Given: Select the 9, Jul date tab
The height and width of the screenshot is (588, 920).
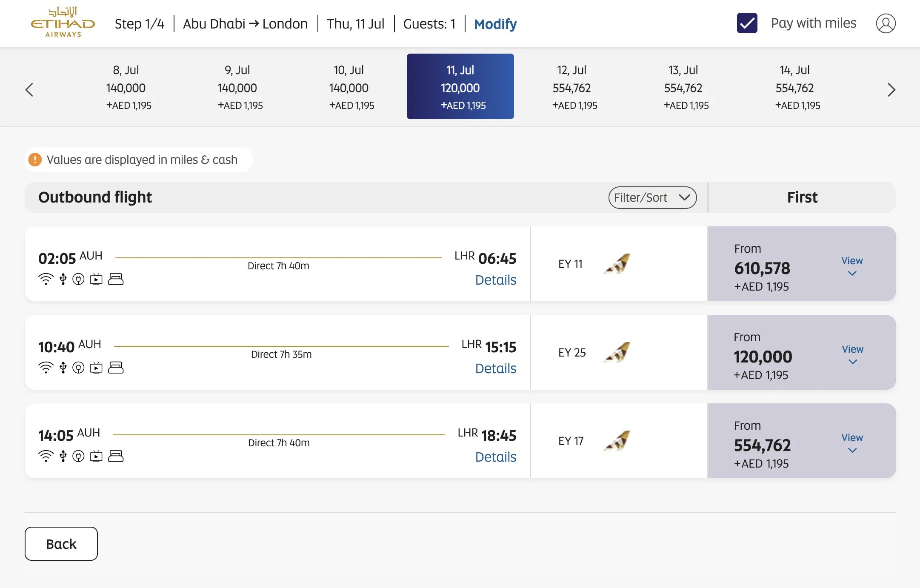Looking at the screenshot, I should (x=237, y=86).
